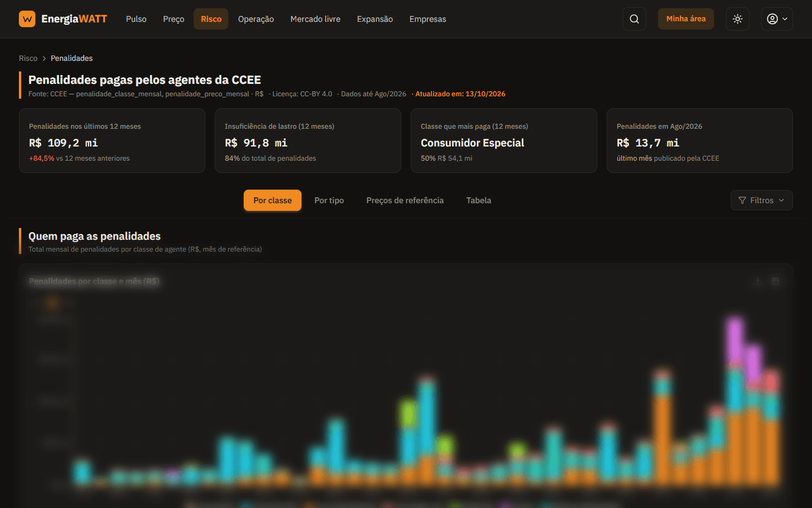
Task: Click the Licença: CC-BY 4.0 text
Action: point(302,94)
